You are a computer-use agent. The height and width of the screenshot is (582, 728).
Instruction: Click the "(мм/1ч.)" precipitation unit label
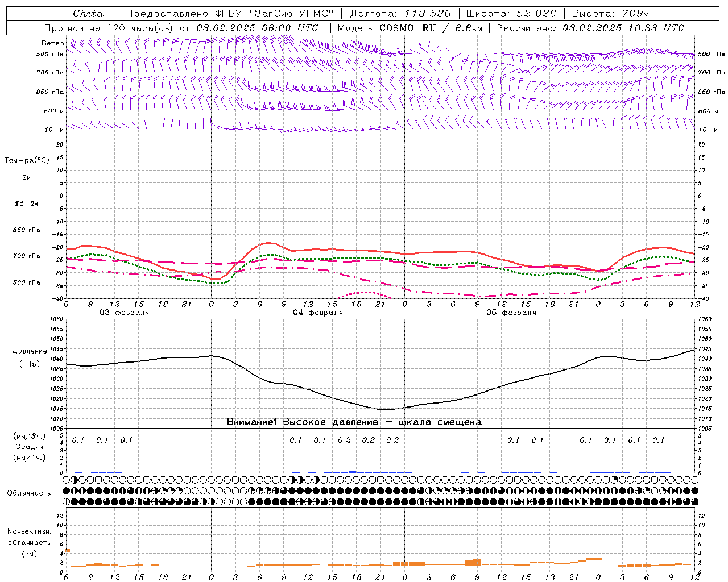(x=30, y=458)
